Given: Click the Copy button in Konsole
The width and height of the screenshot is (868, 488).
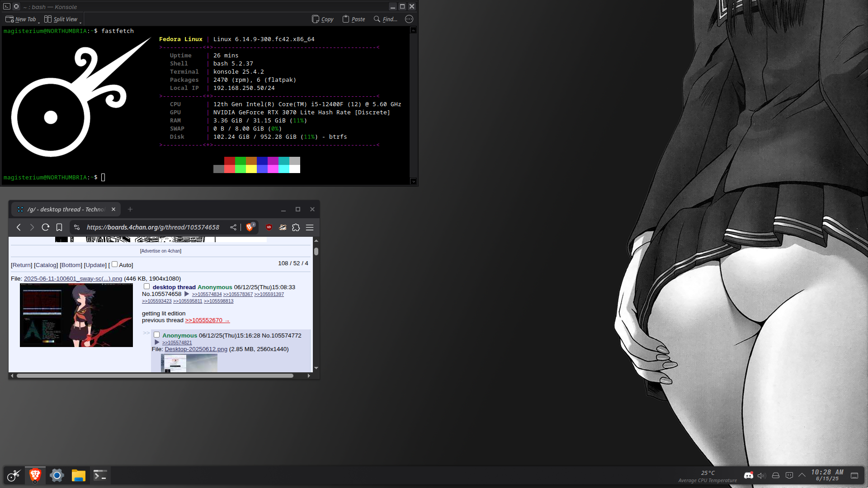Looking at the screenshot, I should click(x=322, y=19).
